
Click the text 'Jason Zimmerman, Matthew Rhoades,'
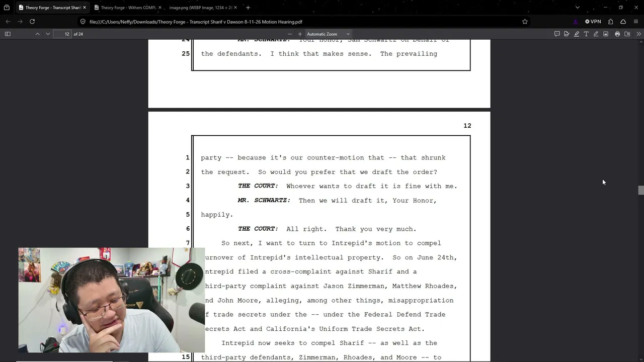[x=390, y=286]
